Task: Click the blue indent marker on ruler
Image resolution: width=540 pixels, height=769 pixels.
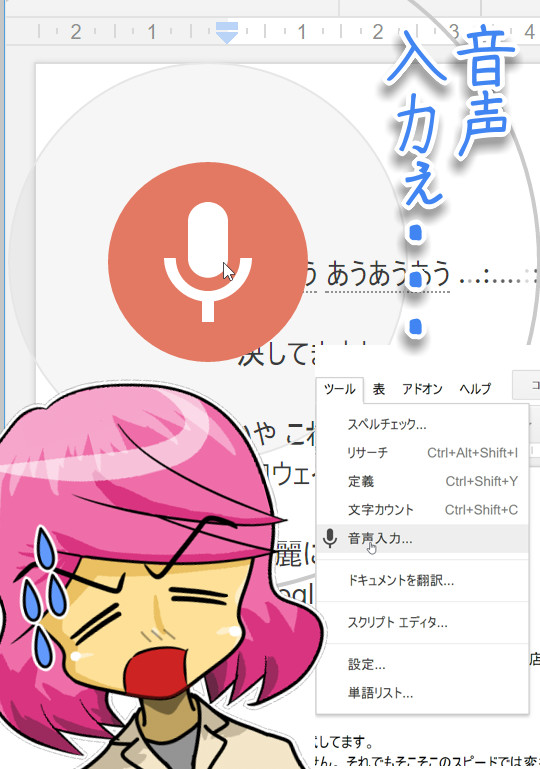Action: click(227, 32)
